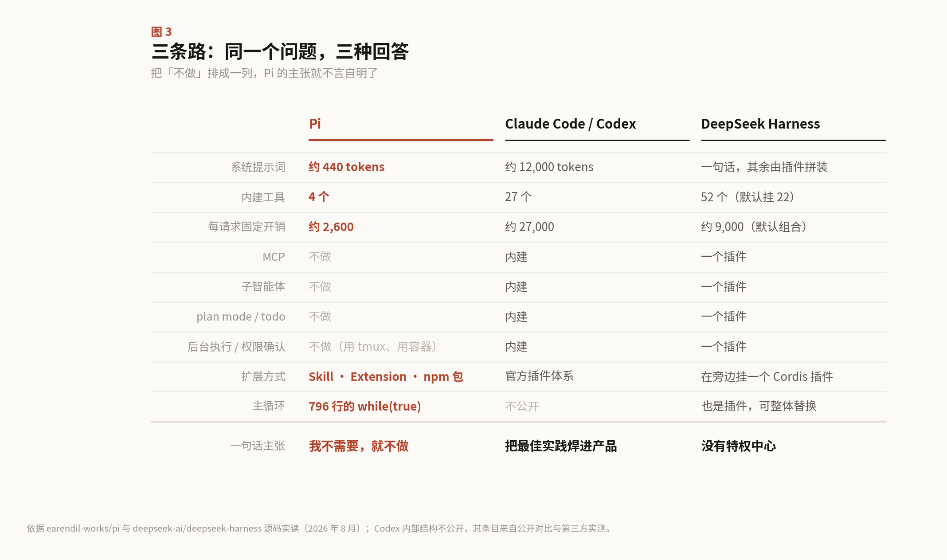Click the row label 'MCP'

[x=274, y=257]
